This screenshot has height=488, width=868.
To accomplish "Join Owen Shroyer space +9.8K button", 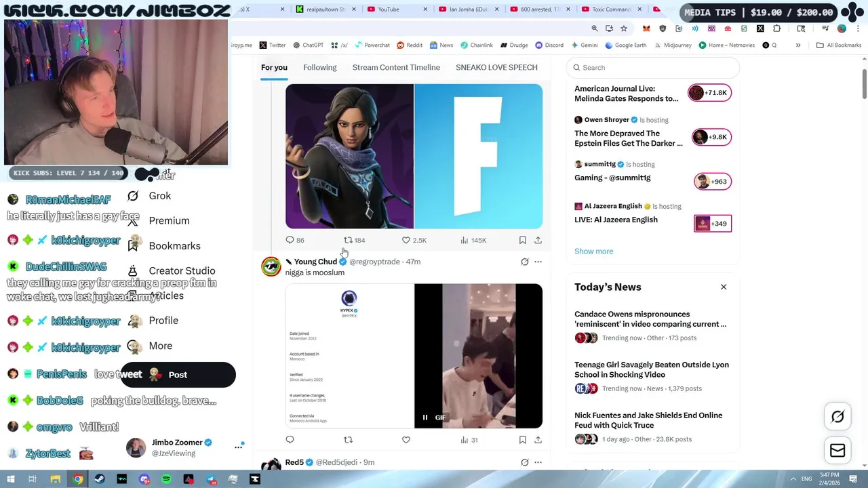I will tap(711, 137).
